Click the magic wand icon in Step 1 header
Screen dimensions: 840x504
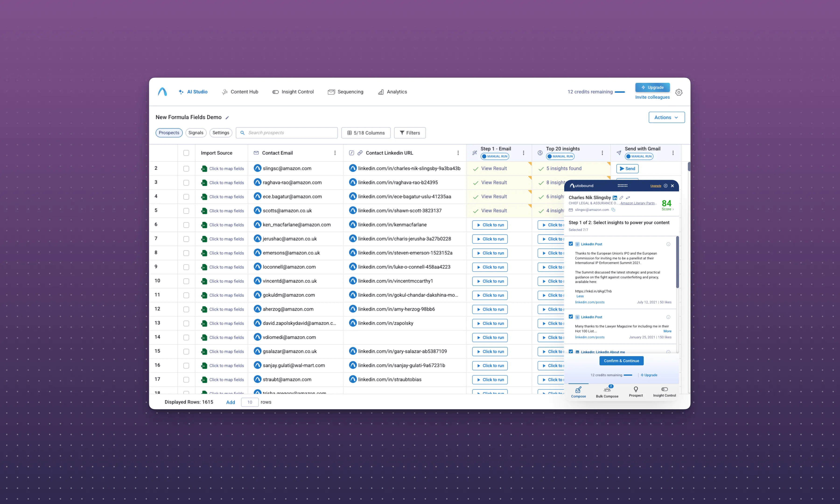[x=474, y=153]
